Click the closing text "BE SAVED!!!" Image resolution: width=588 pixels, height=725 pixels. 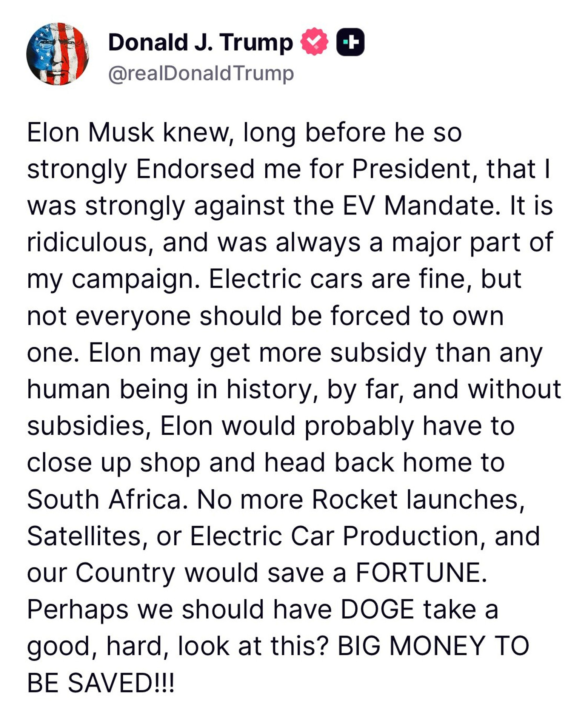101,683
